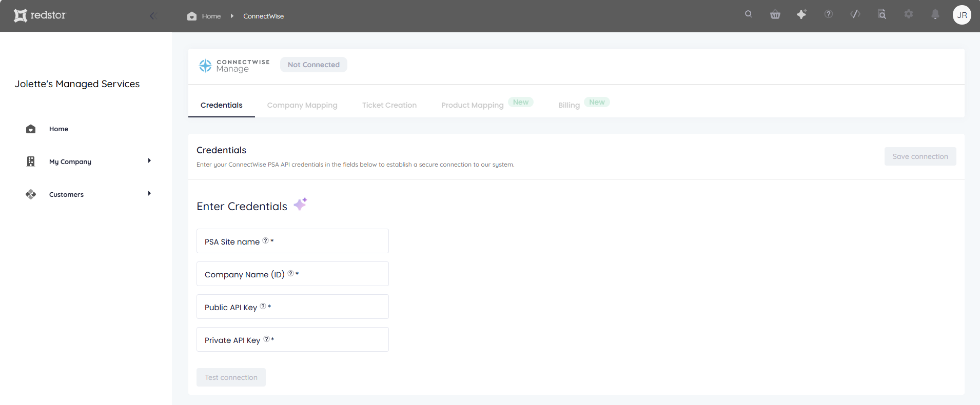Open the shopping basket icon
The height and width of the screenshot is (405, 980).
775,14
